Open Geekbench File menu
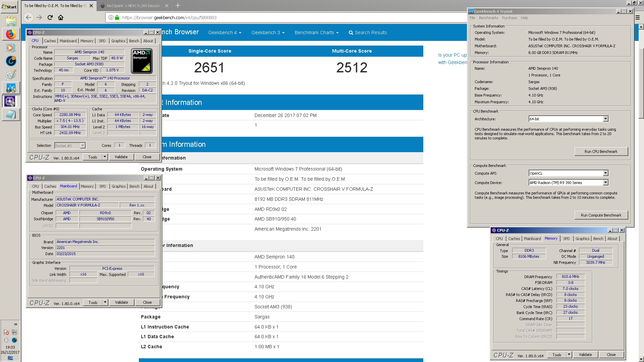644x362 pixels. (472, 18)
